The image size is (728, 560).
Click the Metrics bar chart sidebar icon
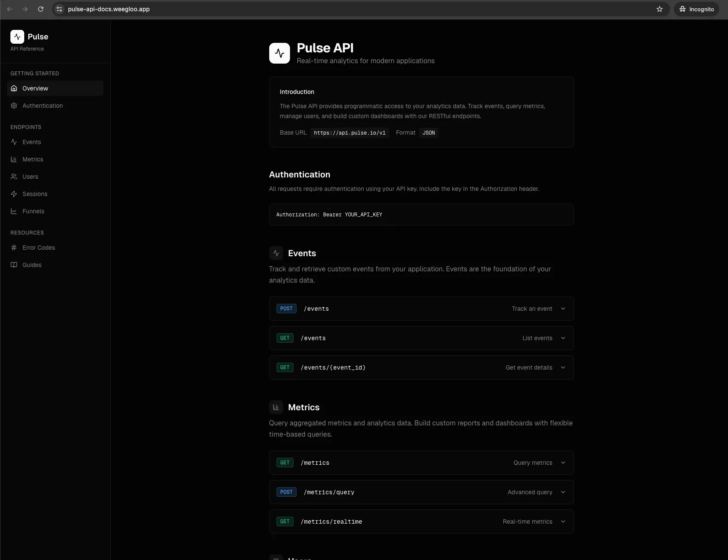[x=14, y=159]
